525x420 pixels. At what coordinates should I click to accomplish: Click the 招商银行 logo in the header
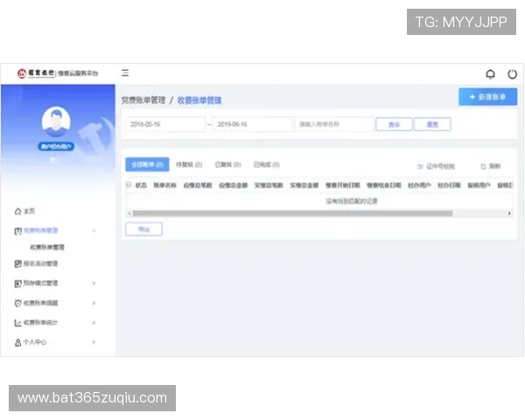click(36, 73)
